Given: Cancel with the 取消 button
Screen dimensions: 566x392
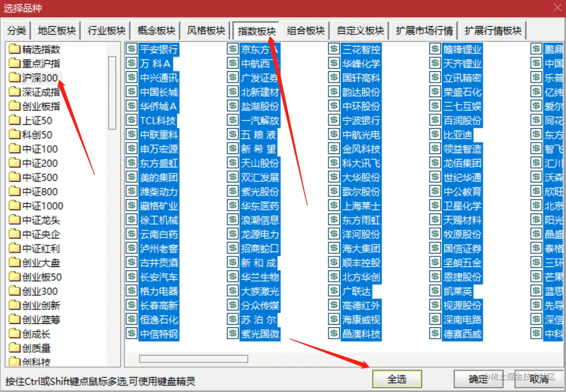Looking at the screenshot, I should tap(538, 379).
